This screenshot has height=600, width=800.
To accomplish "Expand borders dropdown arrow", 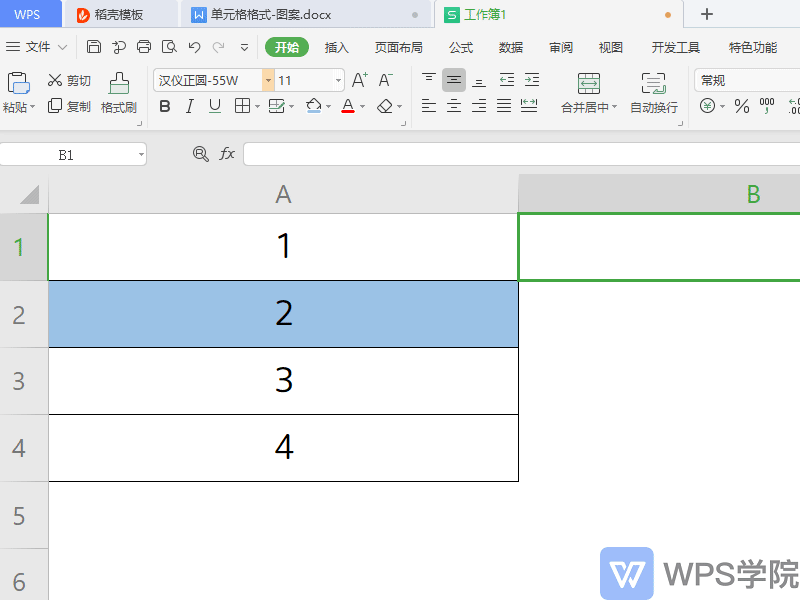I will tap(257, 107).
